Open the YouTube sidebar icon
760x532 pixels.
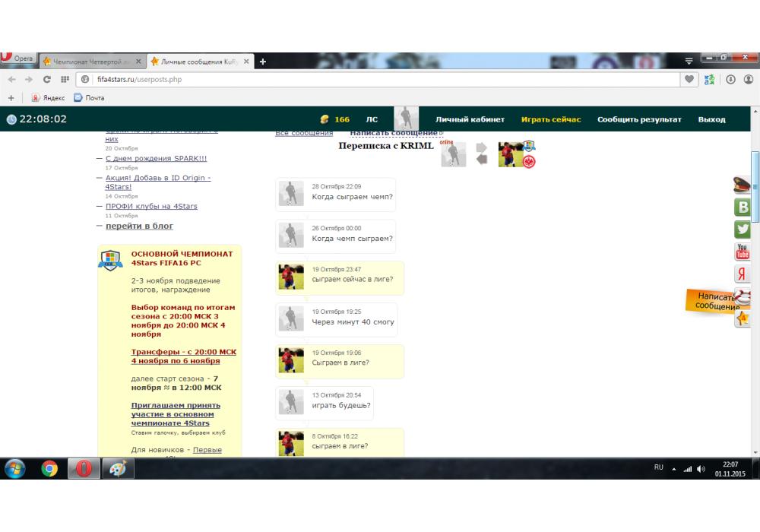[743, 252]
